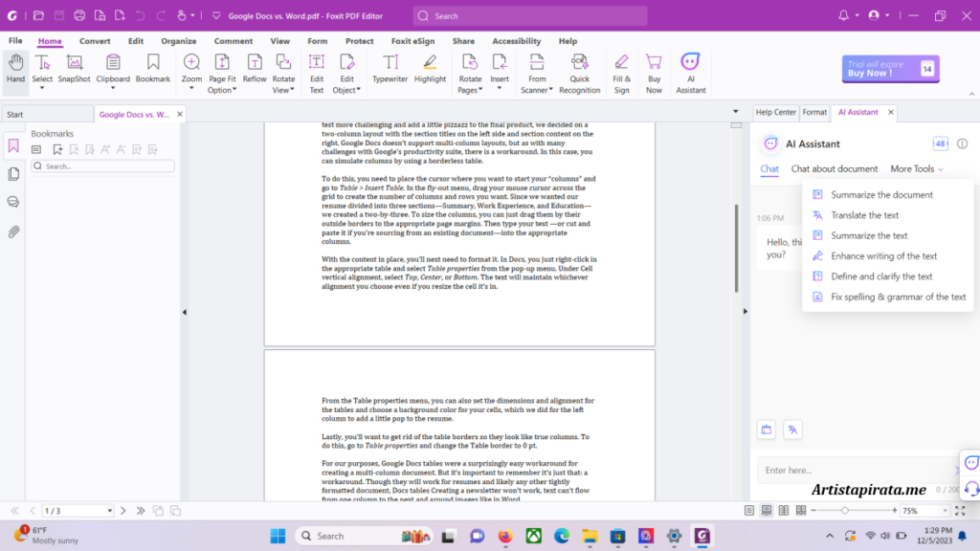
Task: Click Buy Now in the Home ribbon
Action: click(657, 69)
